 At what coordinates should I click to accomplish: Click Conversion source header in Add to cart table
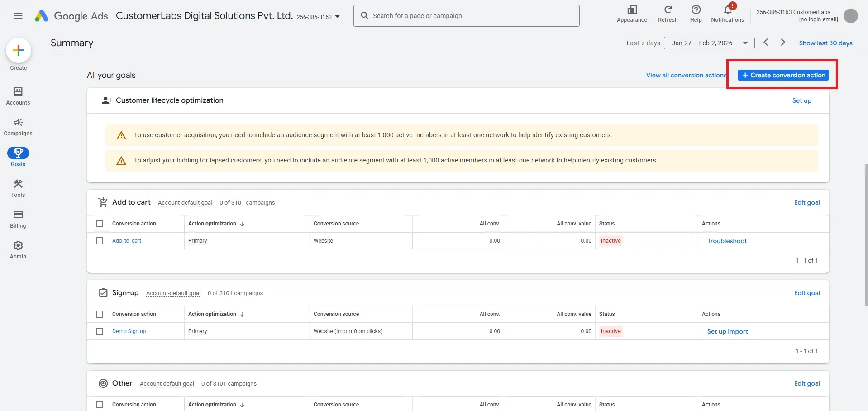[336, 224]
